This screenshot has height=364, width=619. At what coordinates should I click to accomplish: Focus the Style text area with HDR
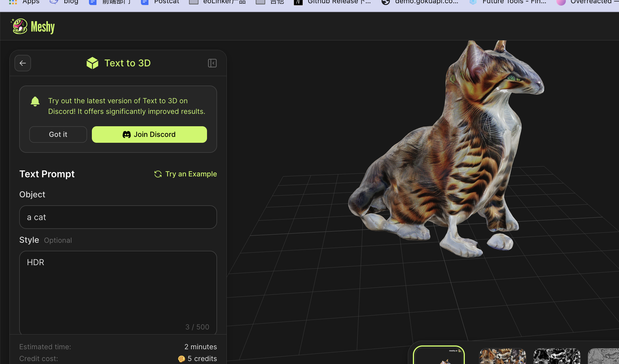click(x=118, y=292)
